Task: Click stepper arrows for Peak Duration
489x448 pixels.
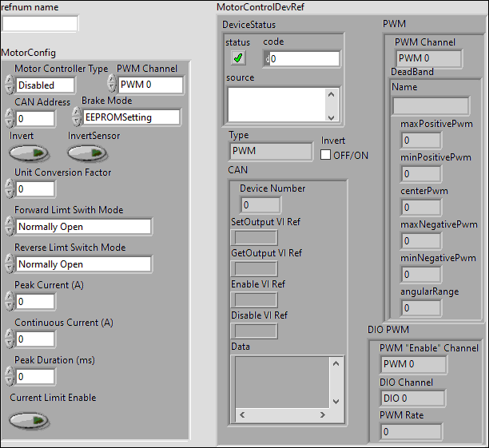Action: (x=10, y=376)
